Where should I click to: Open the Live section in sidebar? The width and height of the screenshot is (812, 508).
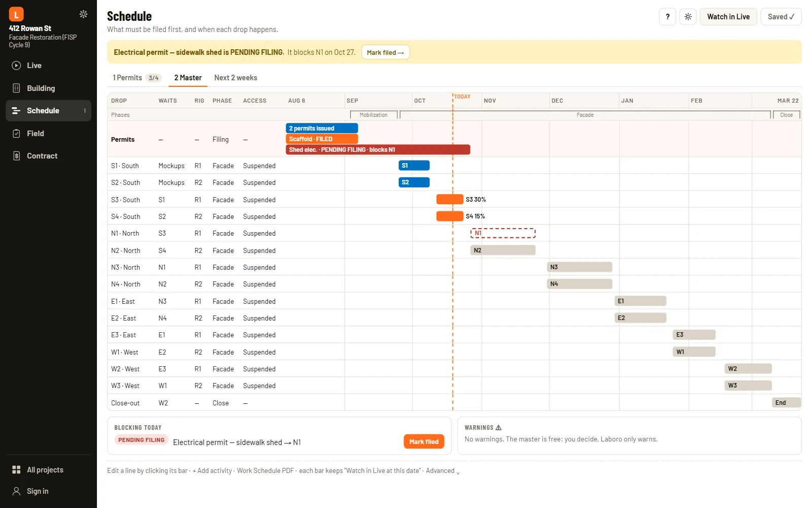[48, 66]
